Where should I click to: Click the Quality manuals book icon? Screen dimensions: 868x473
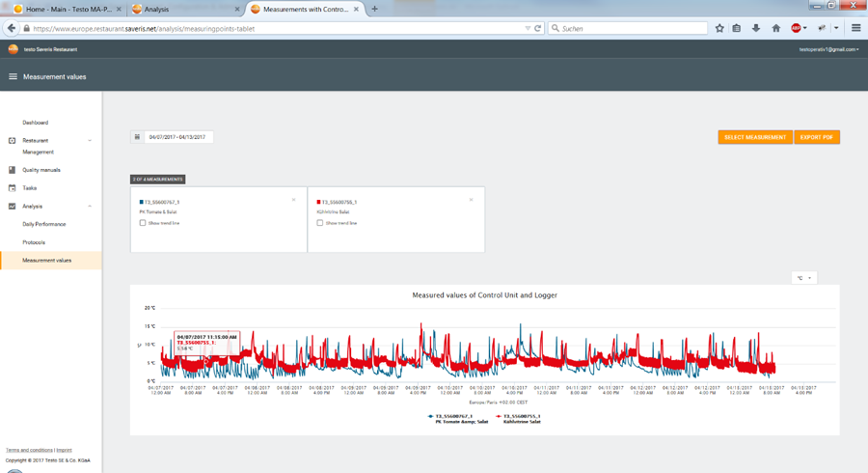point(13,170)
